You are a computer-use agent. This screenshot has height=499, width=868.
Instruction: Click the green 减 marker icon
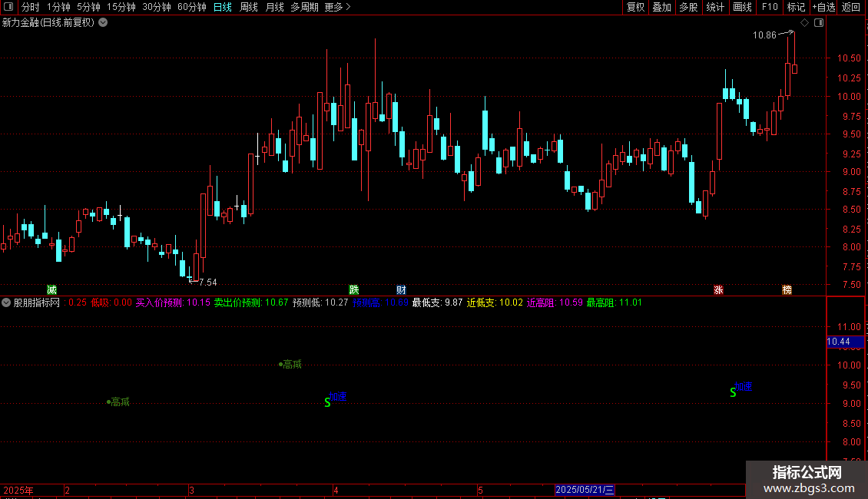[52, 290]
